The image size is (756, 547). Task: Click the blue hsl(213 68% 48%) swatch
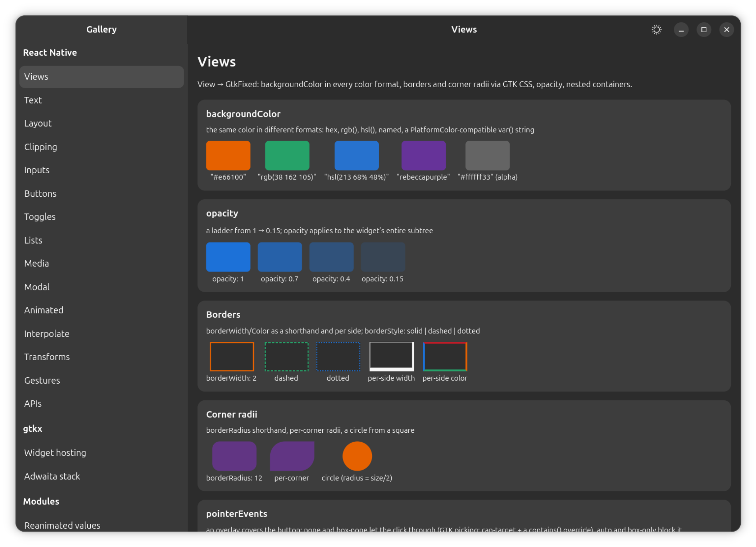(x=356, y=155)
